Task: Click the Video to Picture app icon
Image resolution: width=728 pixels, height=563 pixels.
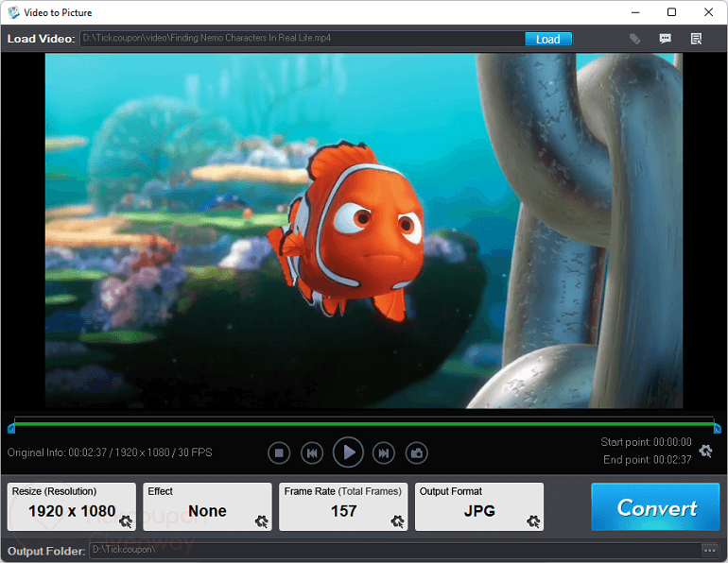Action: [x=13, y=12]
